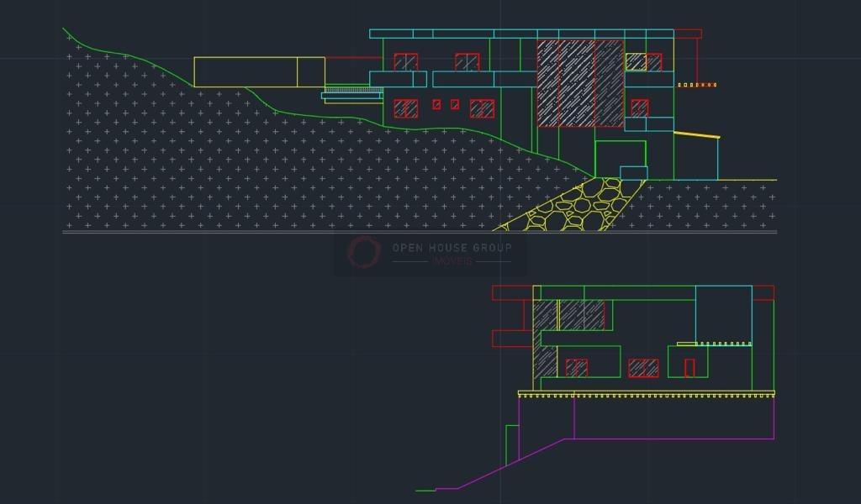Click the OPEN HOUSE GROUP watermark text
861x504 pixels.
(452, 248)
